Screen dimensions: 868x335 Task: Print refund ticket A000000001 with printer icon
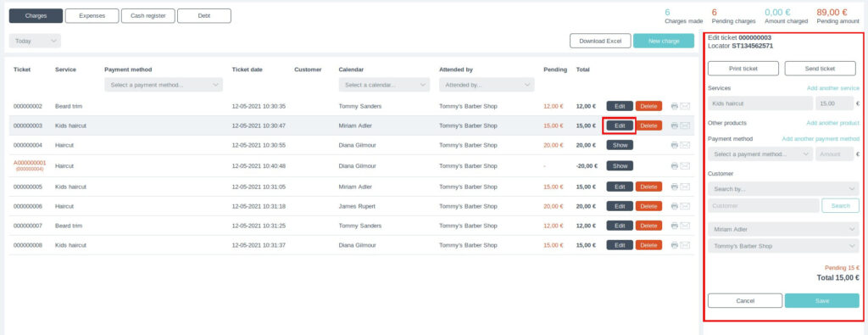(x=674, y=165)
